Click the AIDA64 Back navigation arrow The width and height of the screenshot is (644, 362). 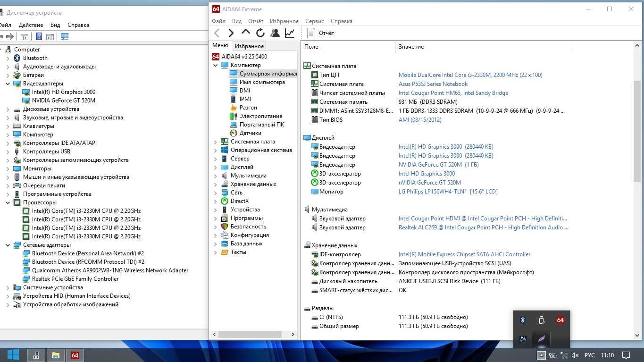[x=217, y=33]
